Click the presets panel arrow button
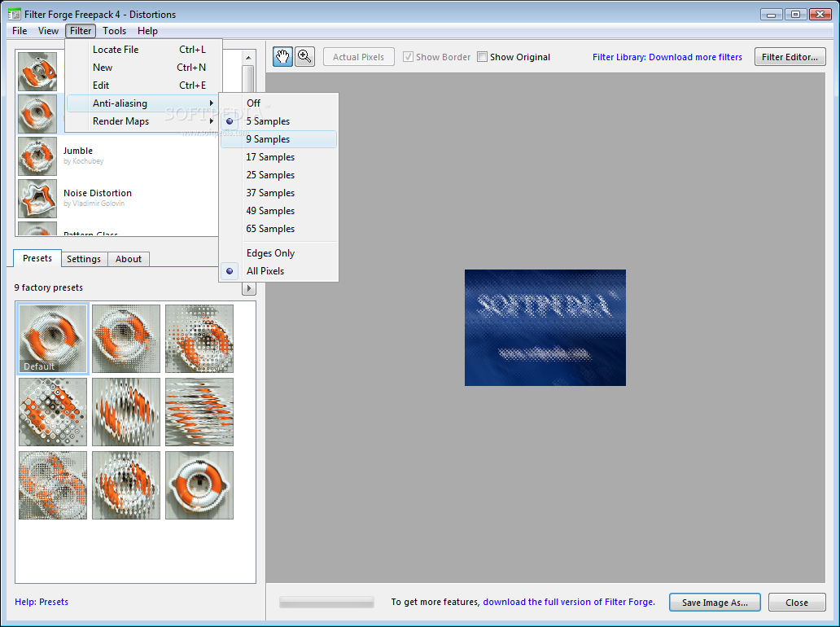The image size is (840, 627). point(248,288)
